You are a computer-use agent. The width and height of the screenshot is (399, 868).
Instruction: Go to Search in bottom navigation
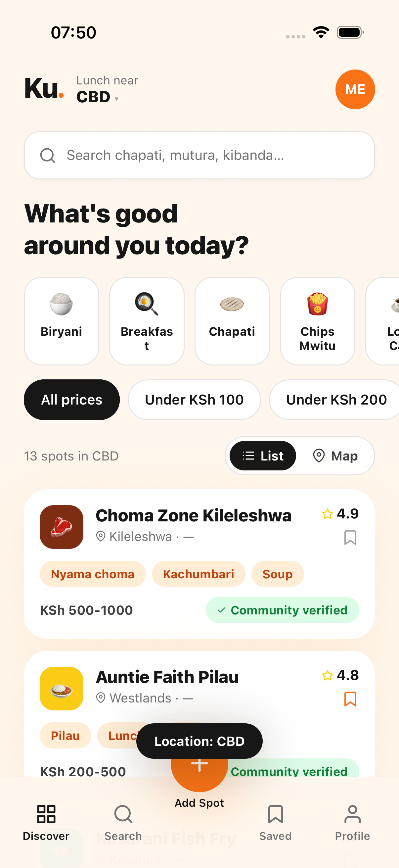[x=123, y=822]
